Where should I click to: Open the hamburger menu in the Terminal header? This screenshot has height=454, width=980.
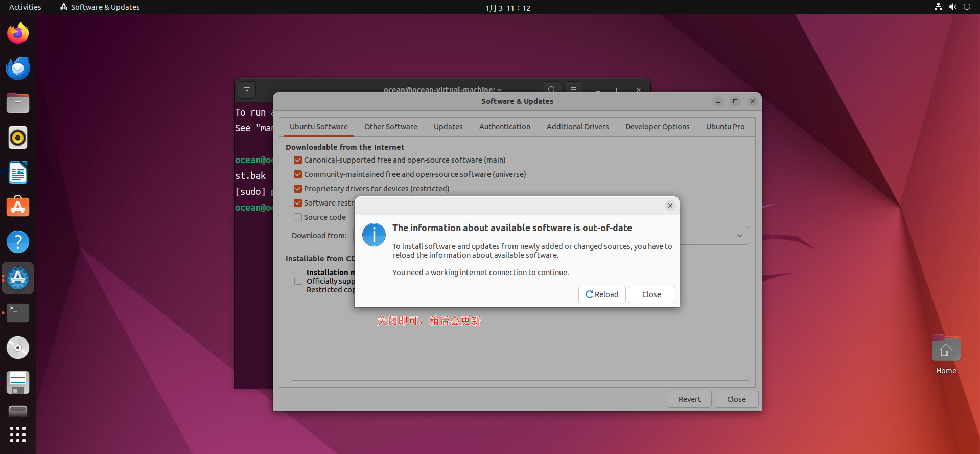click(x=573, y=90)
